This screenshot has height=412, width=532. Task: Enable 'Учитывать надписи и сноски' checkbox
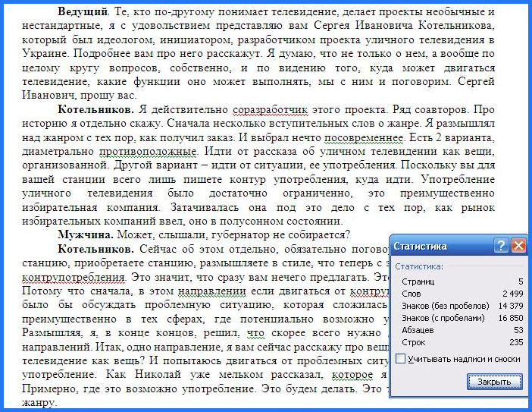pos(401,359)
